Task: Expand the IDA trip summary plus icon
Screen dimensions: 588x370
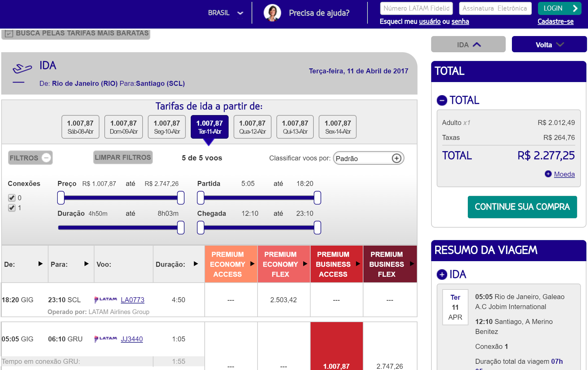Action: (x=442, y=274)
